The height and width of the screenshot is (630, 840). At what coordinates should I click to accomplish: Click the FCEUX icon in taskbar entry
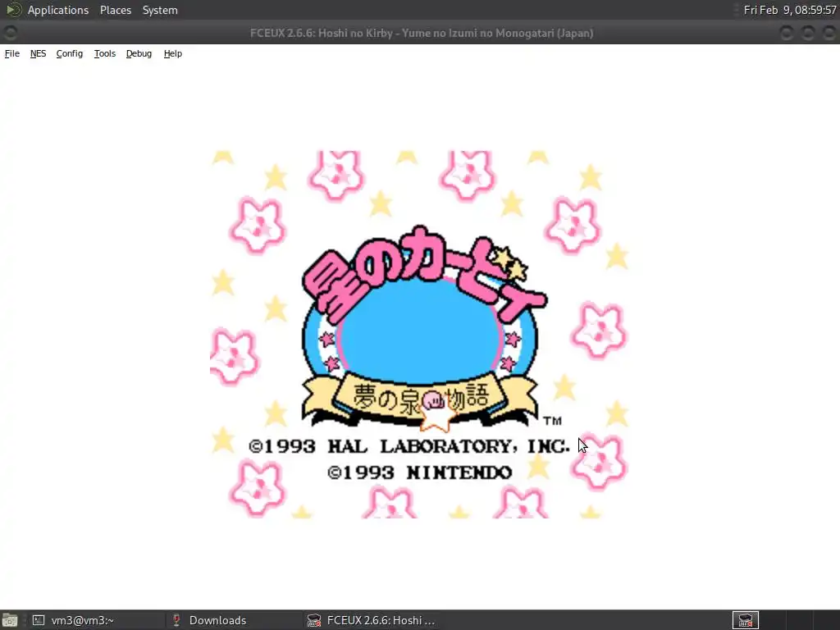pos(314,620)
